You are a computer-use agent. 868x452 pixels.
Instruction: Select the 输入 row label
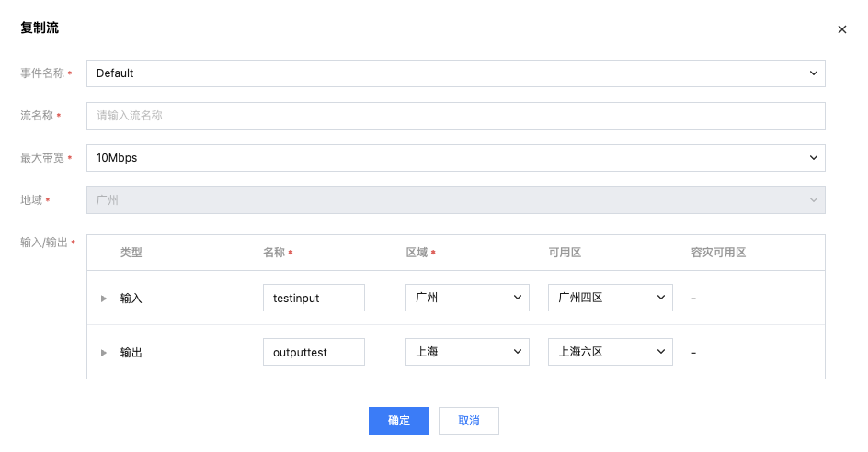(131, 299)
